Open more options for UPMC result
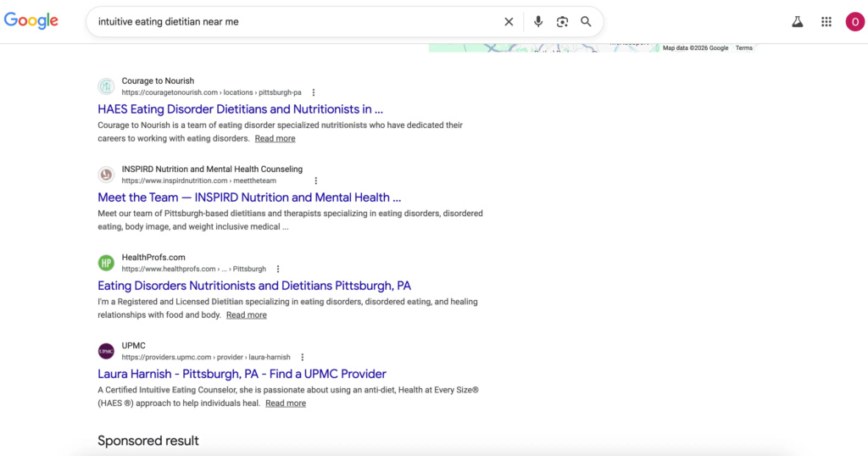The height and width of the screenshot is (456, 868). point(303,358)
